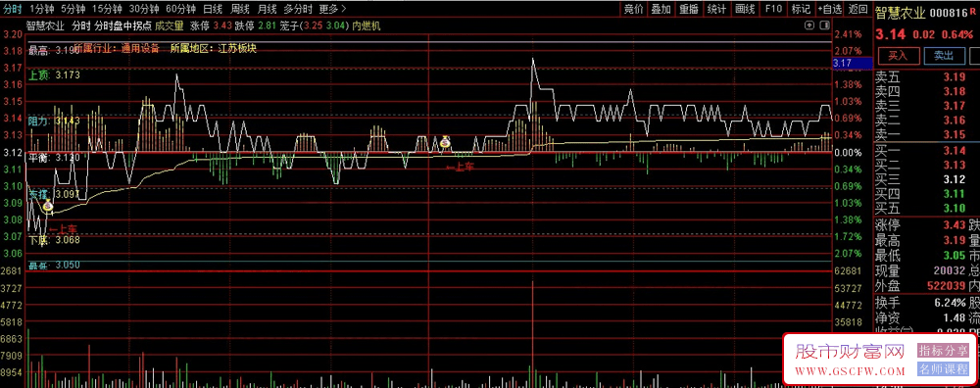This screenshot has height=388, width=980.
Task: Click the 上顶 3.173 level label
Action: (54, 75)
